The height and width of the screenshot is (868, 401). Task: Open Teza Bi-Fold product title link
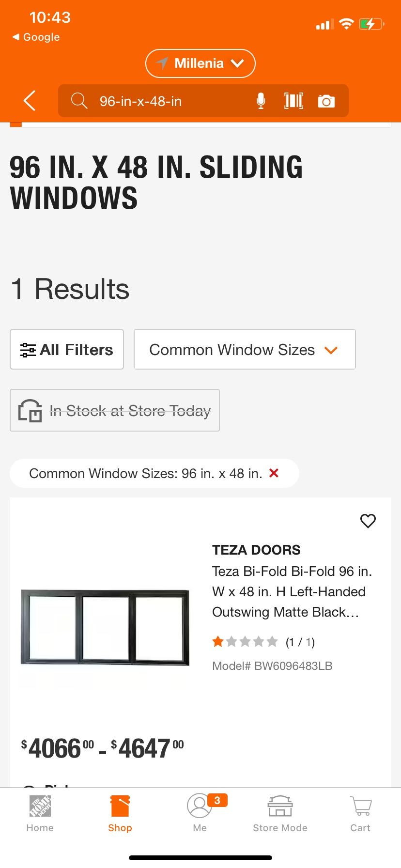[x=292, y=591]
